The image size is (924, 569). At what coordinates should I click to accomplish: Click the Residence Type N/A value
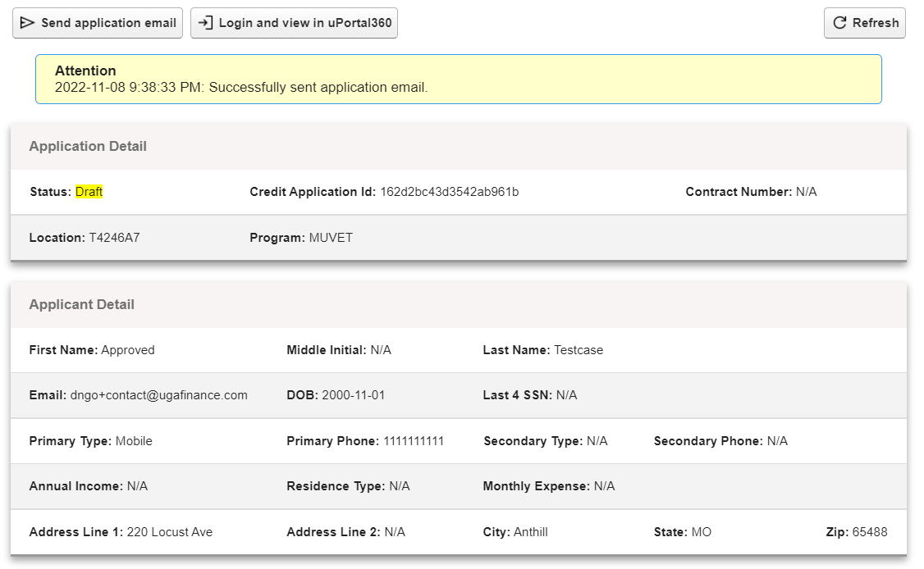(400, 486)
